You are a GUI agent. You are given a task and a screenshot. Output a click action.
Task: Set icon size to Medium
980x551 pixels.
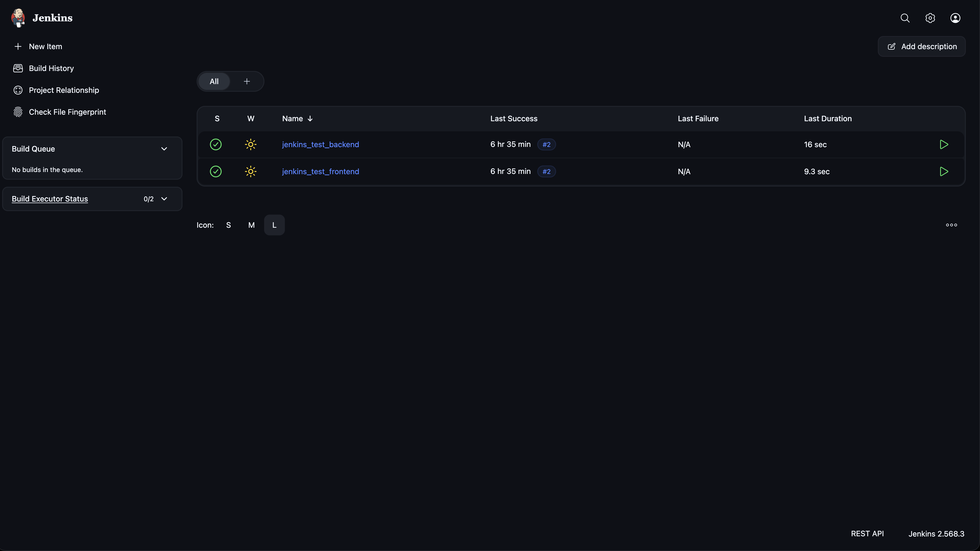pyautogui.click(x=252, y=225)
